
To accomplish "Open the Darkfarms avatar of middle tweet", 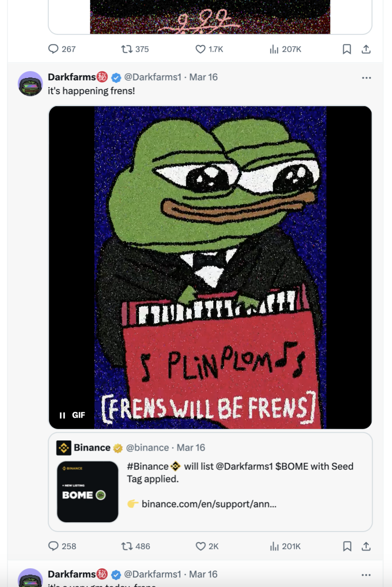I will coord(31,84).
